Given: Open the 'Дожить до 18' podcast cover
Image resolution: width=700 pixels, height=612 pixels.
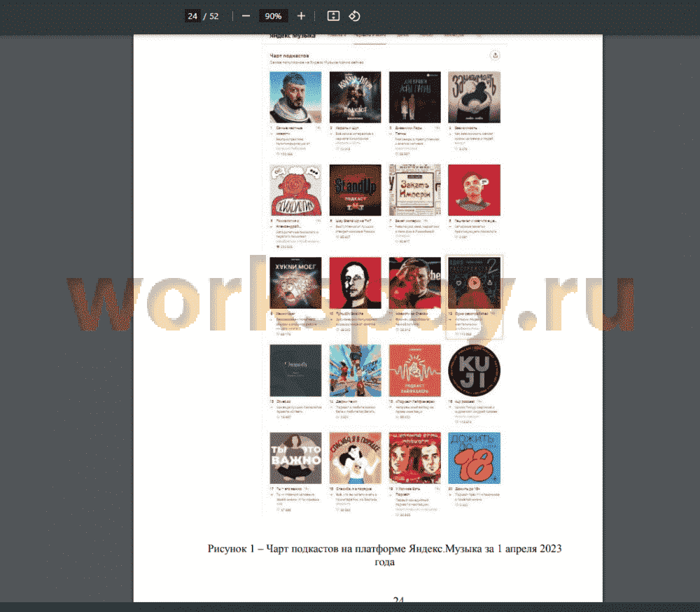Looking at the screenshot, I should pos(474,459).
